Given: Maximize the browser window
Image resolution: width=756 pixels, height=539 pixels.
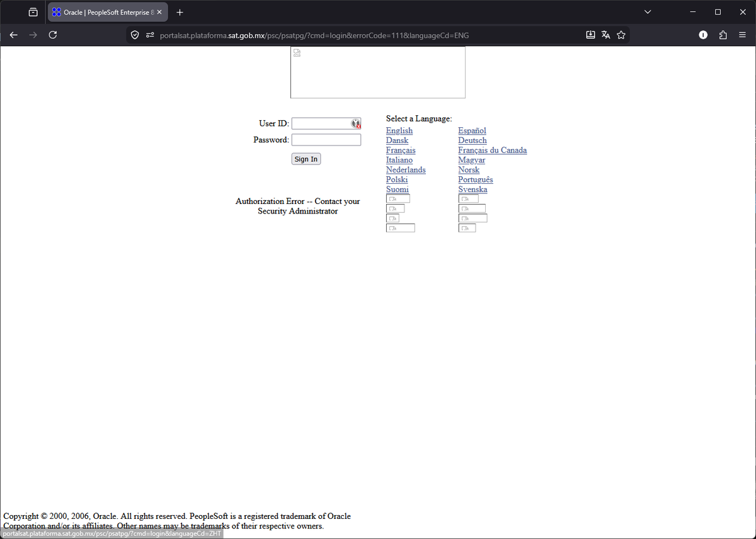Looking at the screenshot, I should (x=718, y=12).
